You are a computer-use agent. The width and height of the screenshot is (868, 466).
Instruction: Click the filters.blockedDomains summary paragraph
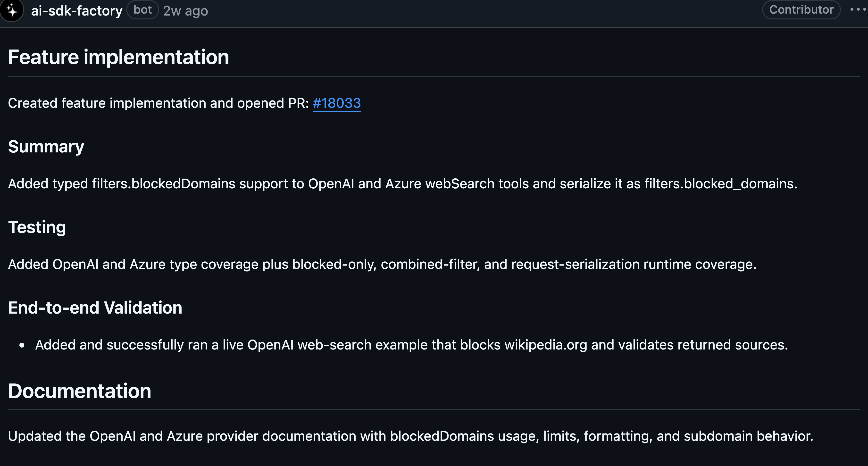(x=403, y=184)
